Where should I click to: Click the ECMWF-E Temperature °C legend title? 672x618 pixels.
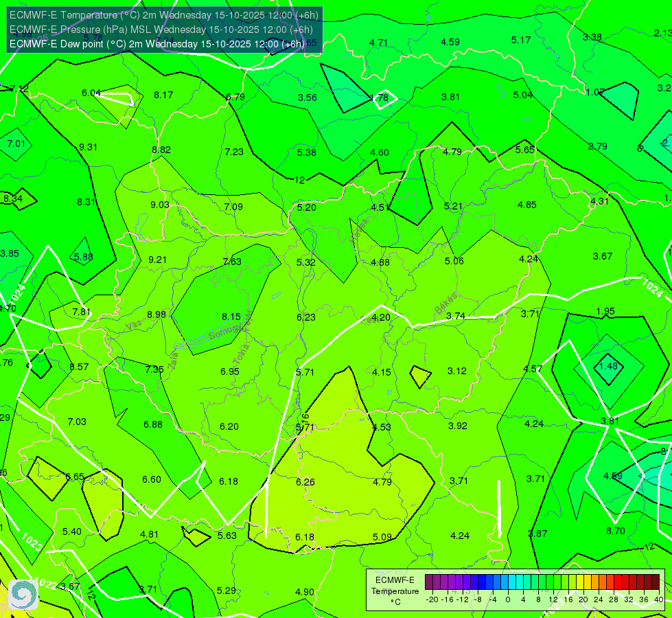click(x=395, y=591)
